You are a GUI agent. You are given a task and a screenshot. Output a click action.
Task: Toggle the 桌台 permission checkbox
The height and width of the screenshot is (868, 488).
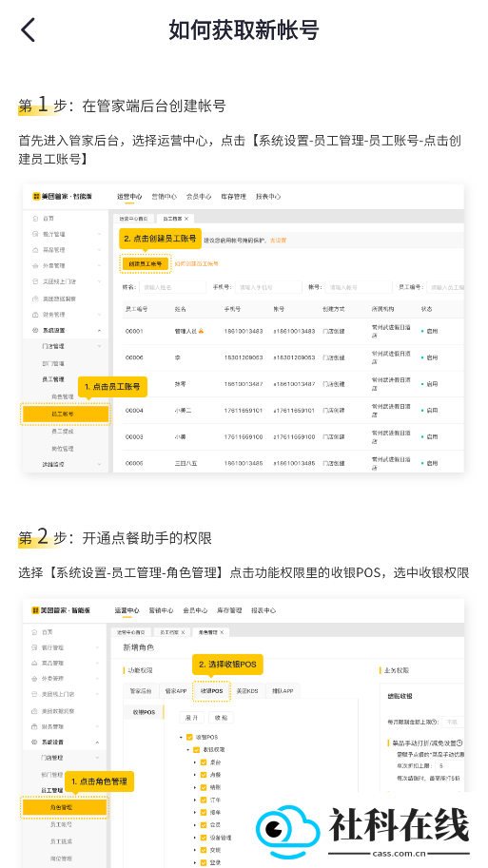click(204, 762)
